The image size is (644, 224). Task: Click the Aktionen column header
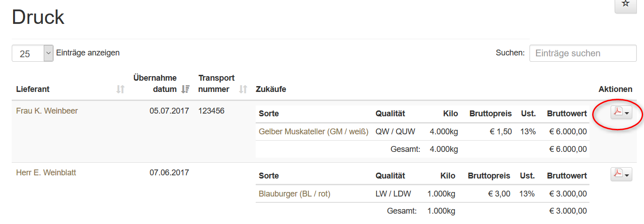click(616, 89)
